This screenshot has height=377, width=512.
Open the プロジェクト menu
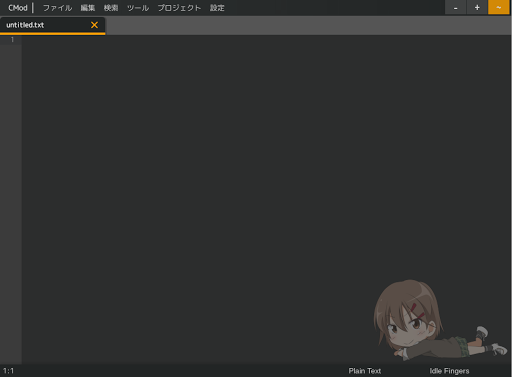click(x=179, y=8)
